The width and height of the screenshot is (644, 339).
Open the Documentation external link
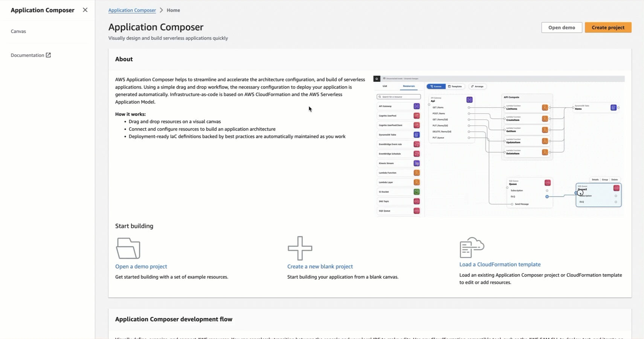point(31,55)
